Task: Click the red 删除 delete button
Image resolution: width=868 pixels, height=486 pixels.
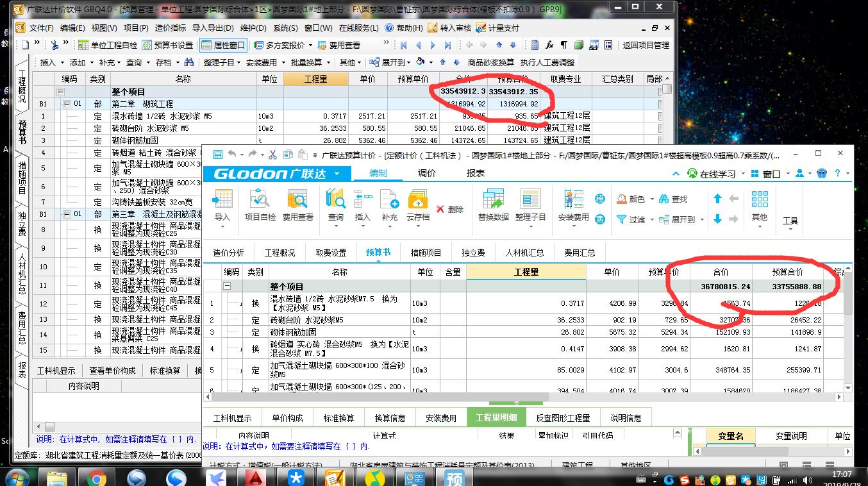Action: pyautogui.click(x=450, y=209)
